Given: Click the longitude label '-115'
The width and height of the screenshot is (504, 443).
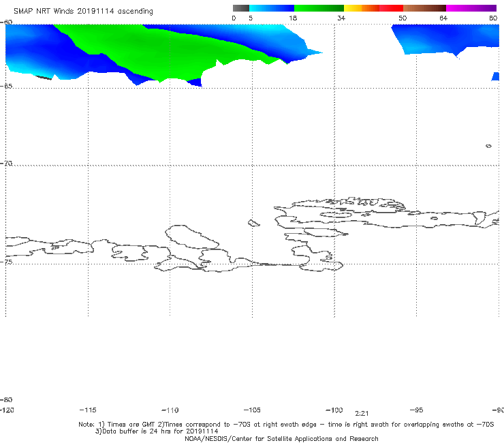Looking at the screenshot, I should tap(88, 410).
